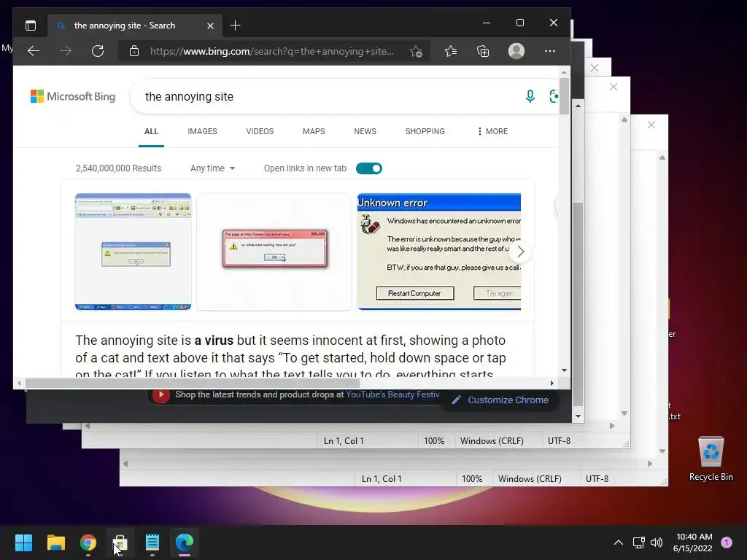Search by voice microphone icon

(x=530, y=96)
